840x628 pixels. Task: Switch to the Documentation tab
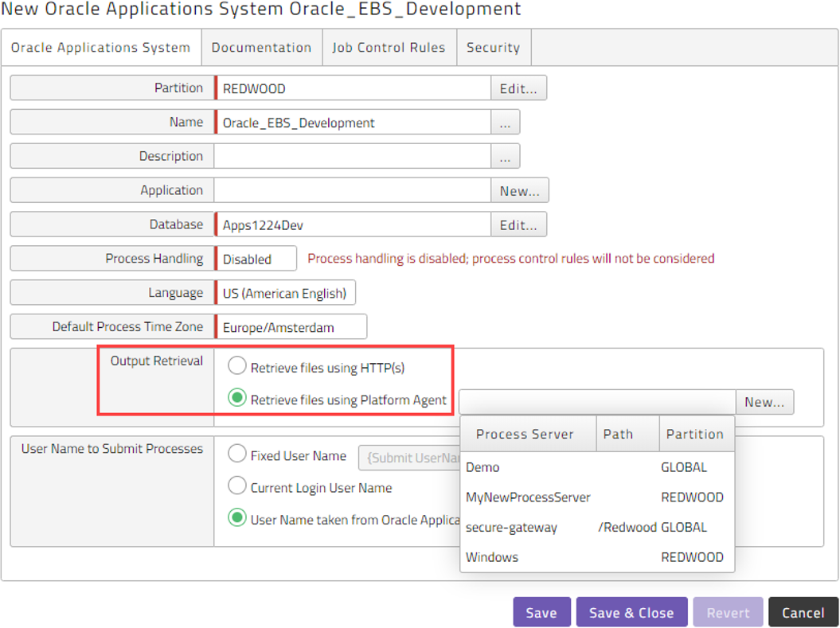(x=261, y=48)
